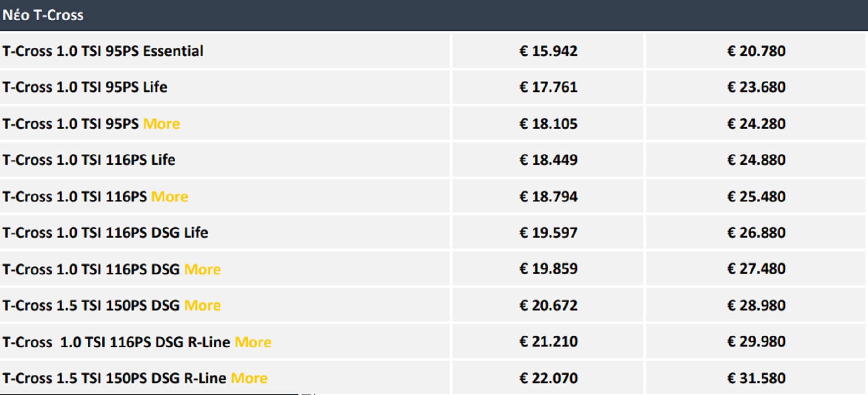The image size is (868, 395).
Task: Open the More link for T-Cross 1.0 TSI 95PS
Action: [x=161, y=124]
